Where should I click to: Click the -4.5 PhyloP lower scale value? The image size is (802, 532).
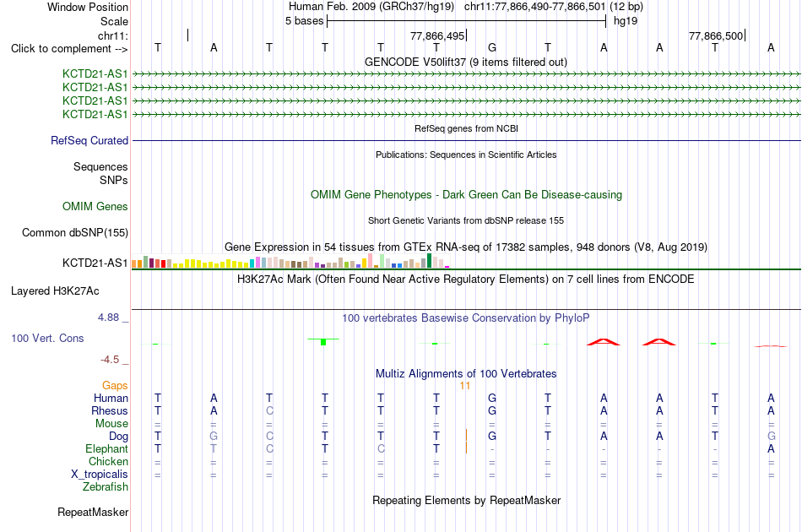[110, 360]
